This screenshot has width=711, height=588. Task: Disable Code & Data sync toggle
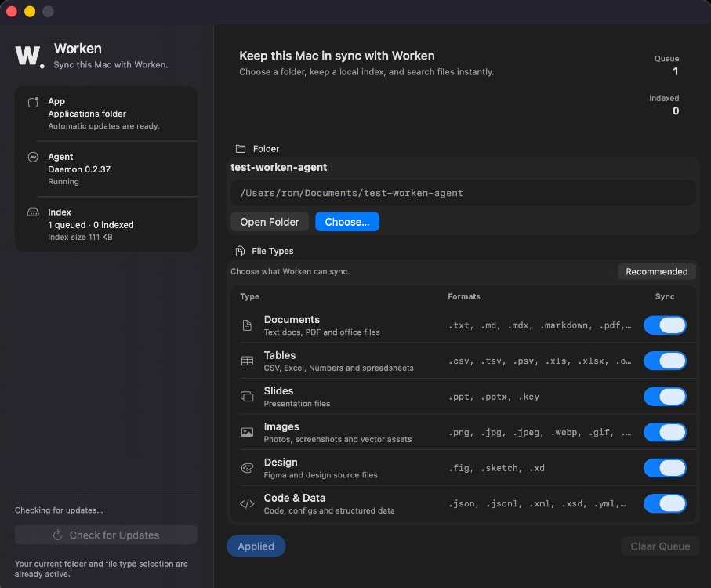pos(665,503)
